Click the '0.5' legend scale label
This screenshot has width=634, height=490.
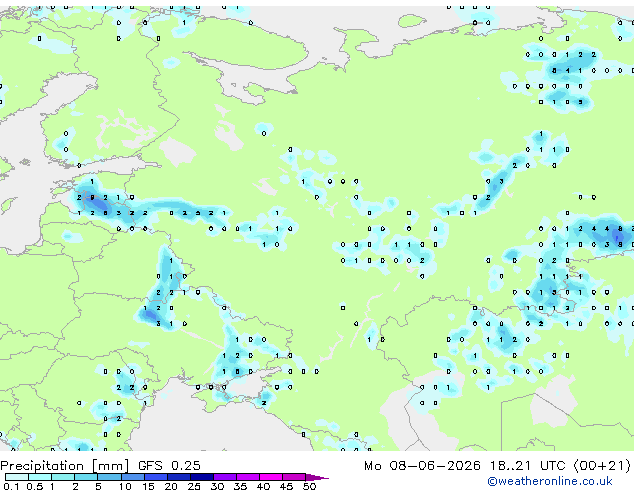tap(35, 486)
